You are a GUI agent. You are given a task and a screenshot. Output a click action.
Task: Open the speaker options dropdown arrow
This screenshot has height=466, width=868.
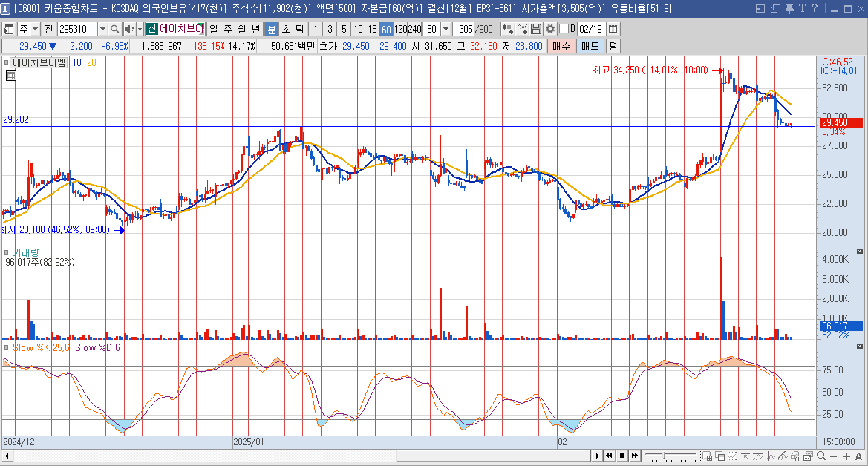pyautogui.click(x=140, y=29)
